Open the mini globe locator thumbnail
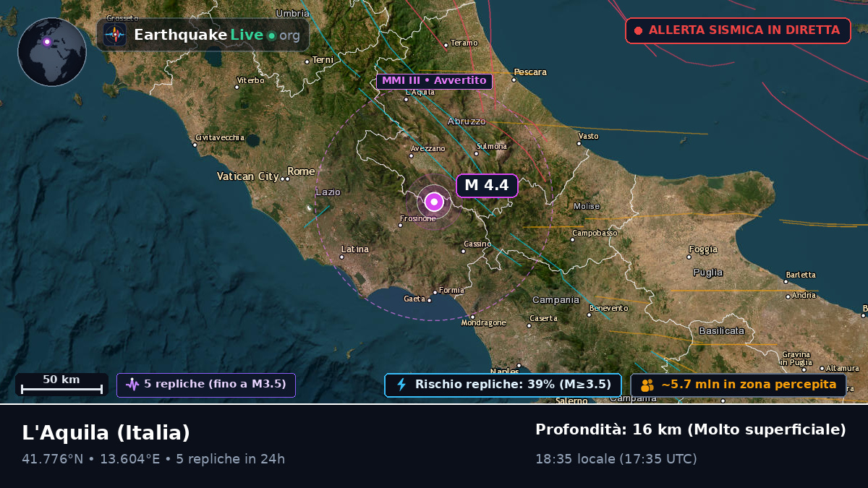 52,52
